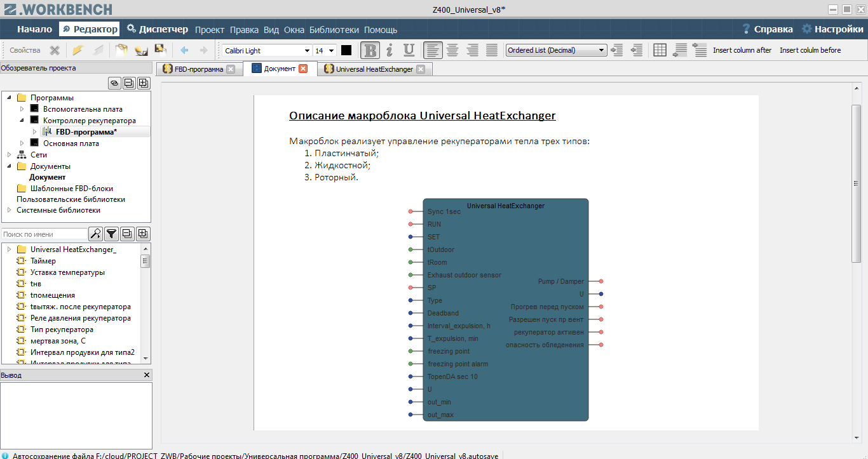Image resolution: width=868 pixels, height=459 pixels.
Task: Click the Поиск по имени search field
Action: click(x=44, y=234)
